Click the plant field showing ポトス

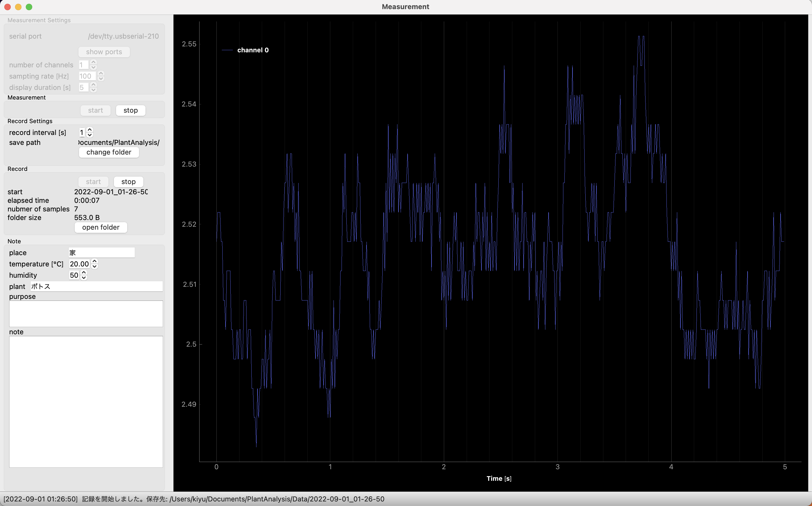tap(97, 287)
